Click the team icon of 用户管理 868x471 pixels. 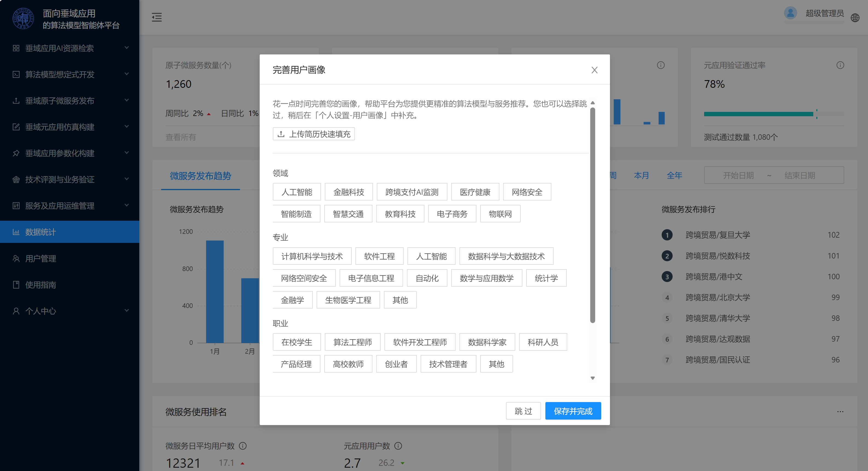pos(16,258)
